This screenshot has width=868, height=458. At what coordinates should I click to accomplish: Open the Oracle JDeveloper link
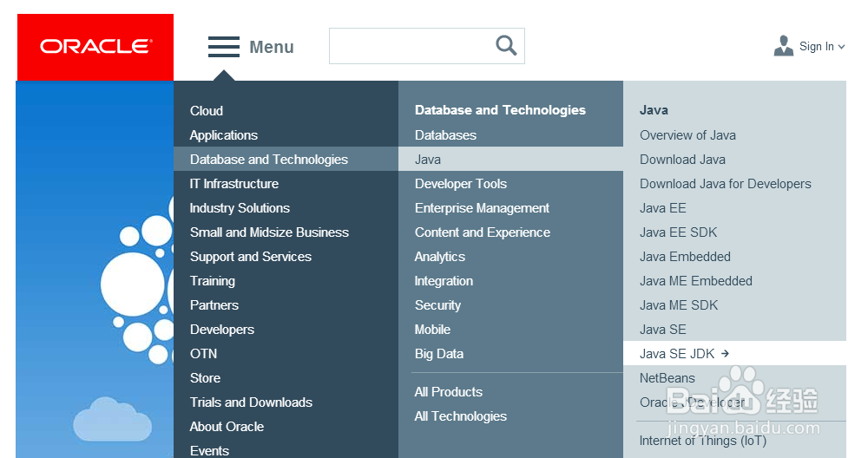[692, 402]
